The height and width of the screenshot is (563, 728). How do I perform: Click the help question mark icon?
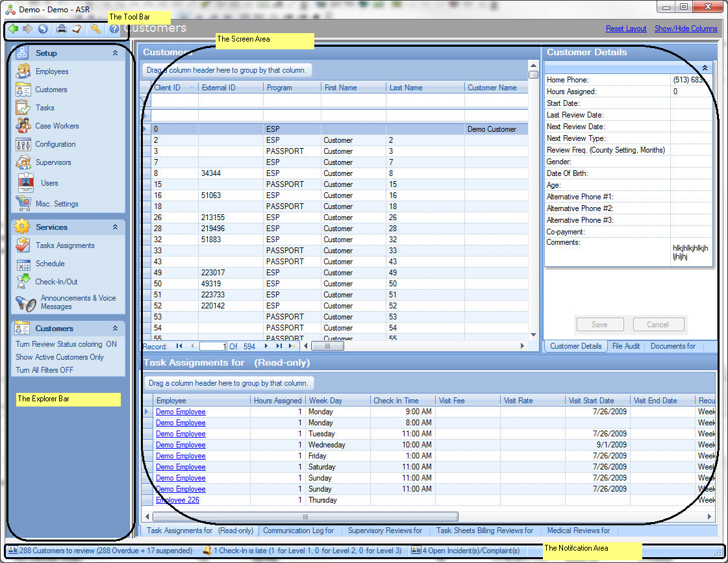[x=114, y=29]
